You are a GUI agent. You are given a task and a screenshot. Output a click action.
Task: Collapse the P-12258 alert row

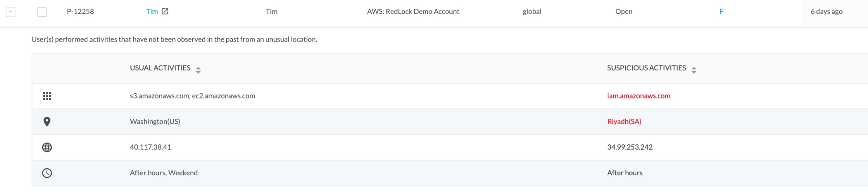point(10,12)
